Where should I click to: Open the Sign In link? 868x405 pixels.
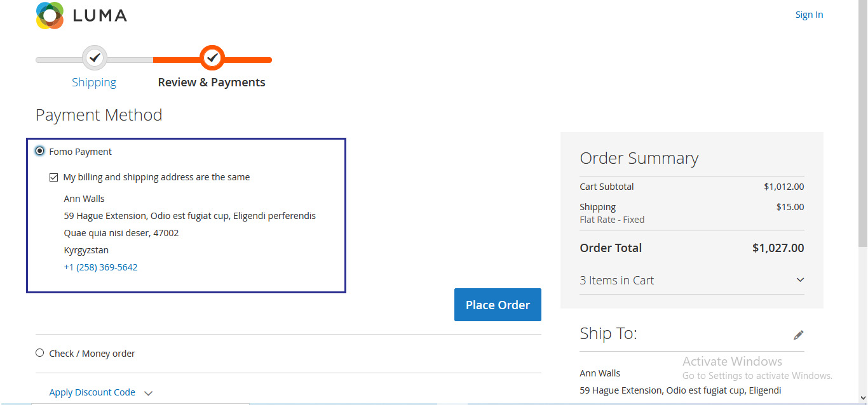click(809, 15)
